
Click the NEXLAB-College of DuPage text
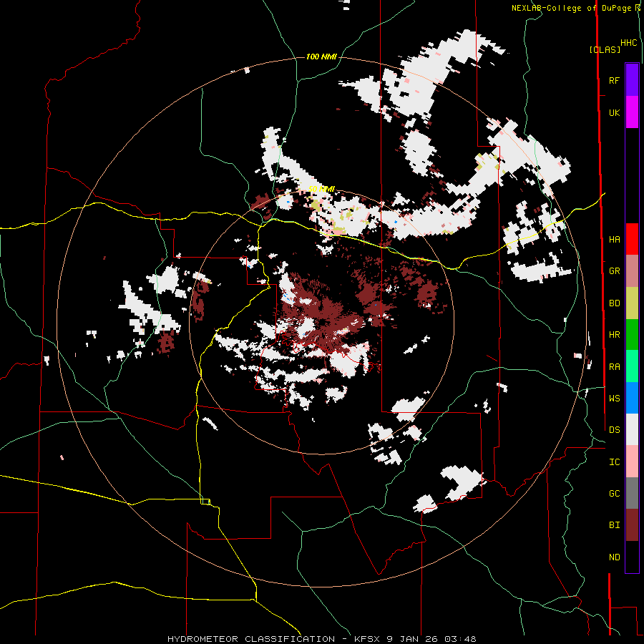(571, 8)
